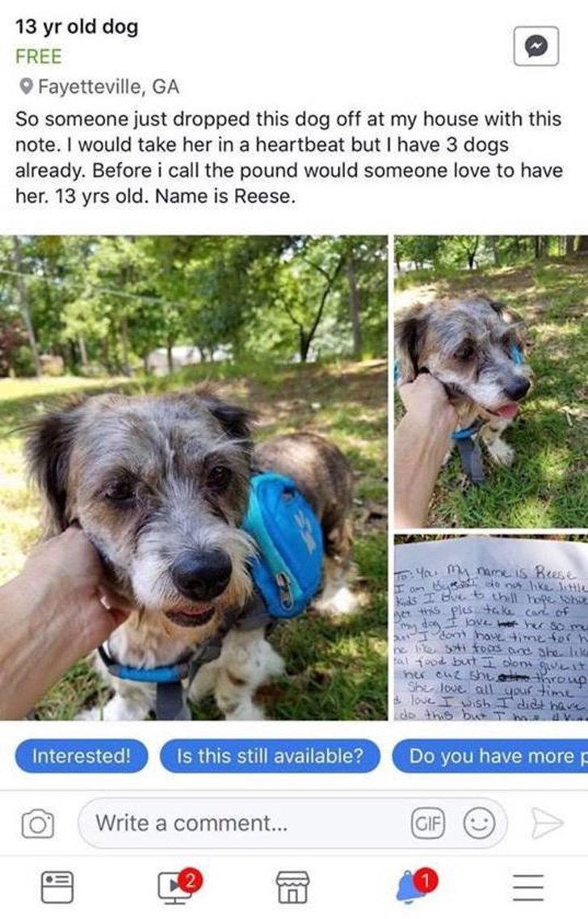Open Marketplace storefront tab icon

point(293,887)
